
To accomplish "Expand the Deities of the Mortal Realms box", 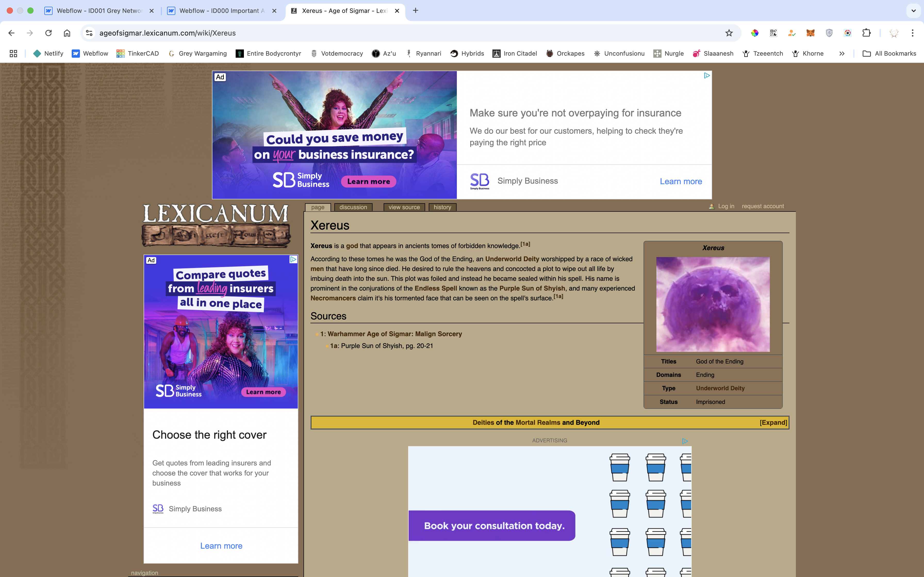I will point(773,422).
